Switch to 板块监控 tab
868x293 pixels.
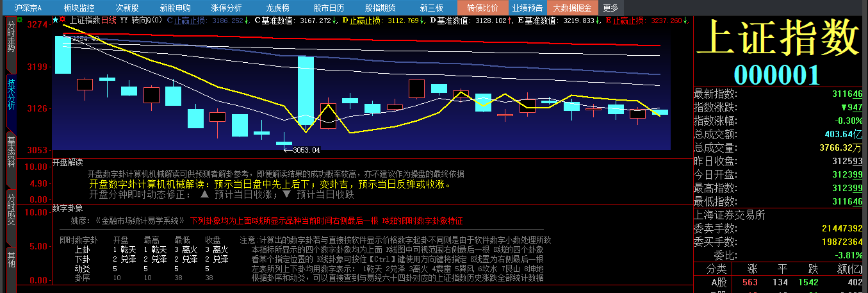79,8
